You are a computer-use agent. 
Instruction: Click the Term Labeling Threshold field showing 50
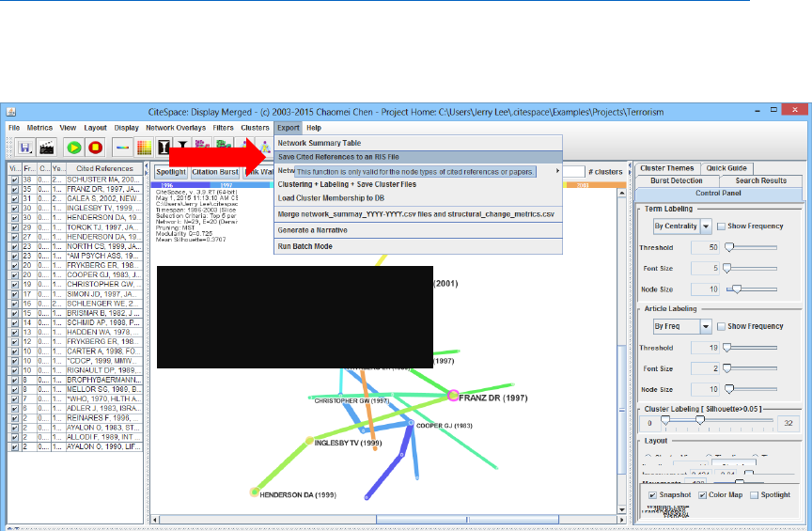click(705, 247)
